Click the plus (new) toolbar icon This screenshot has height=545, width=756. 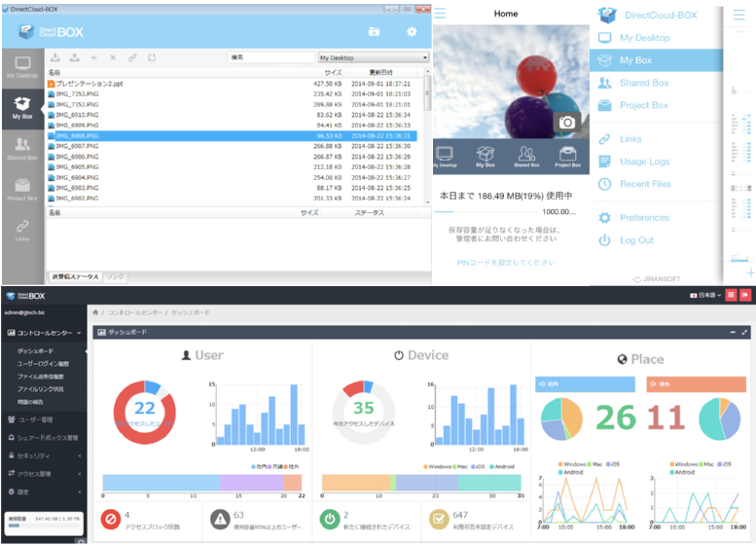coord(93,57)
